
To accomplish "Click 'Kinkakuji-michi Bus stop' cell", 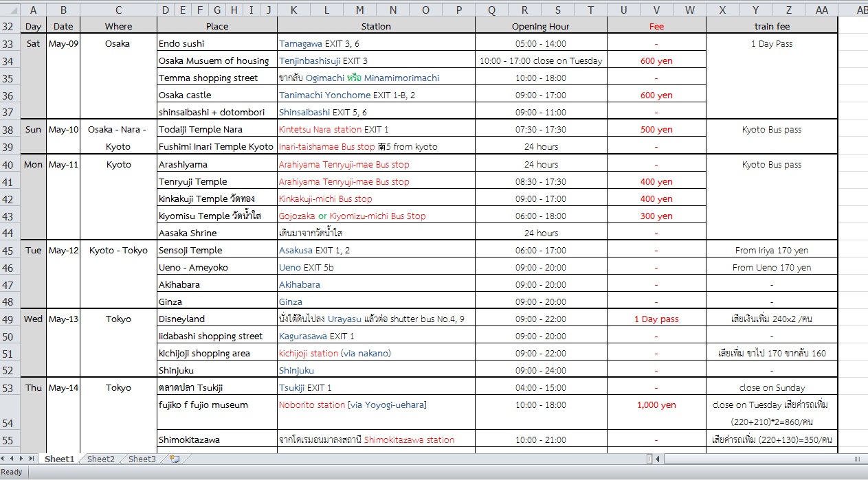I will click(x=376, y=198).
